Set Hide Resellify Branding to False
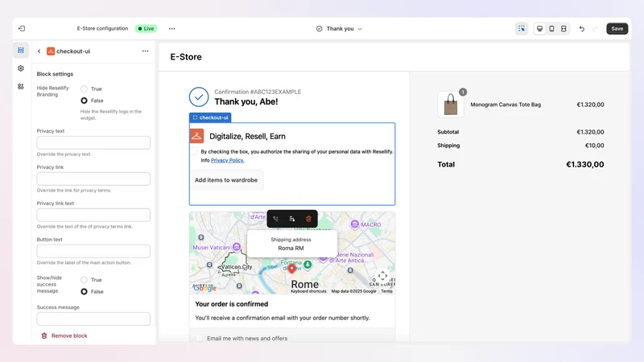This screenshot has height=362, width=644. coord(85,101)
